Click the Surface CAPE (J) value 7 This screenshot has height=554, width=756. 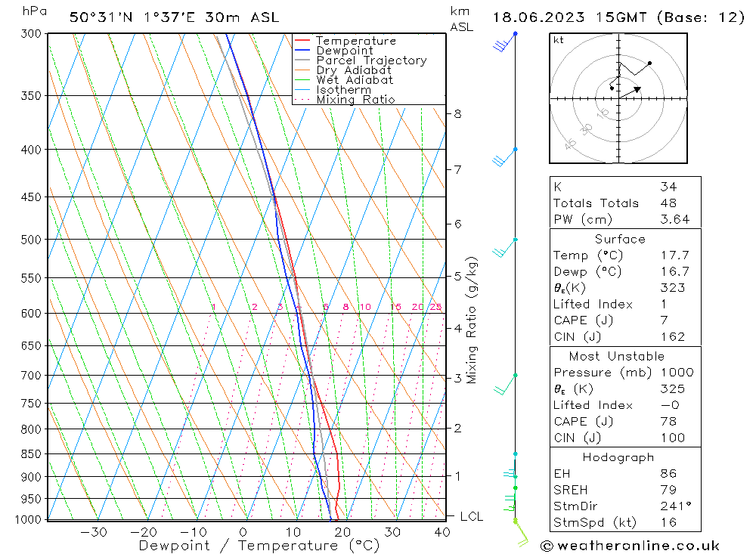665,320
